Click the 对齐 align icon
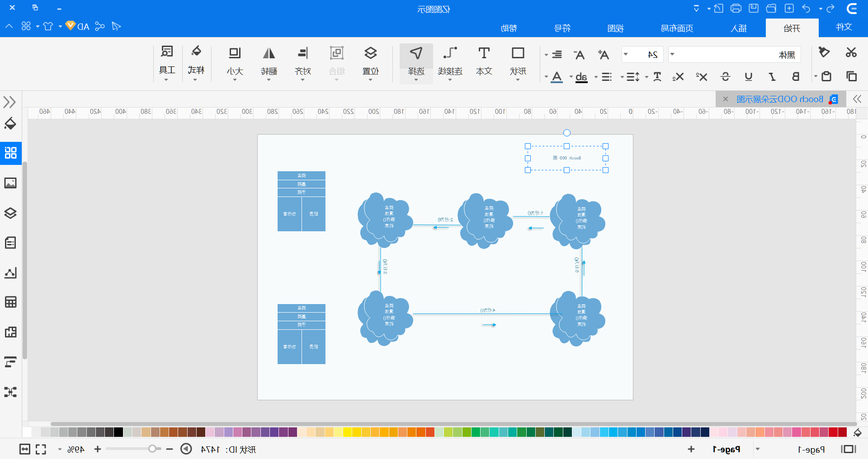Screen dimensions: 868x459 point(303,62)
